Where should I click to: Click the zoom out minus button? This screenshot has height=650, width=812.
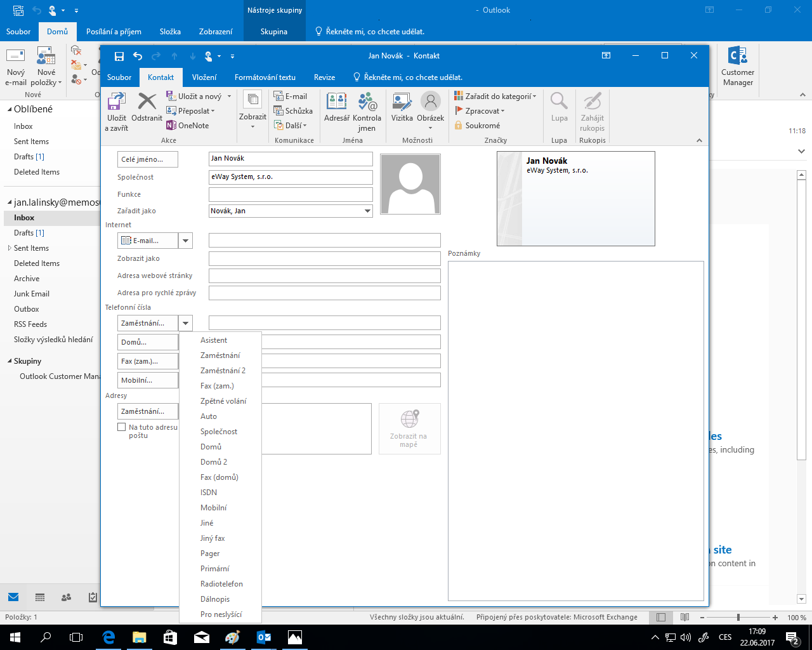pos(702,617)
